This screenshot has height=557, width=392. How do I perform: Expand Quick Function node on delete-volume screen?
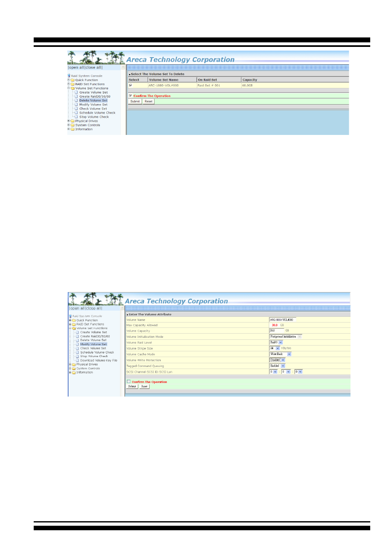click(x=69, y=80)
